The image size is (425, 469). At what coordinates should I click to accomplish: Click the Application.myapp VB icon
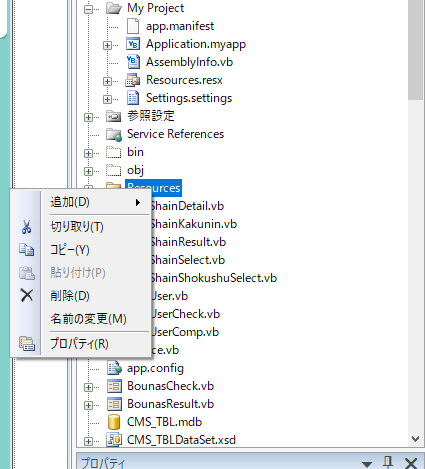[x=133, y=44]
